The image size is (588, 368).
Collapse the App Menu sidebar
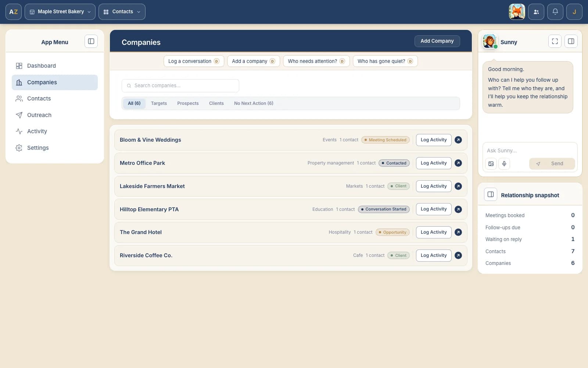91,41
